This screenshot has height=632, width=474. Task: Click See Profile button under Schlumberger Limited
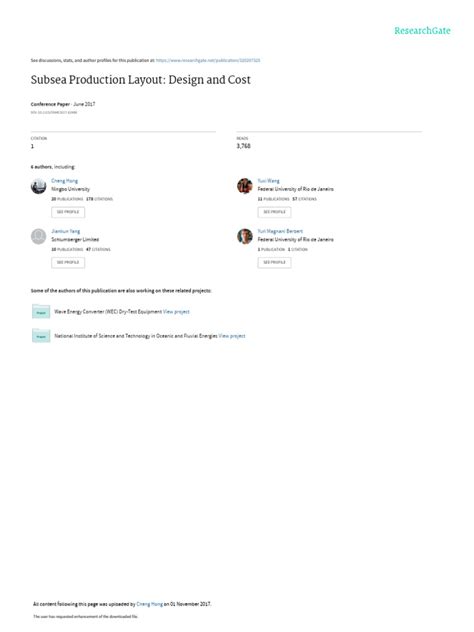coord(68,262)
